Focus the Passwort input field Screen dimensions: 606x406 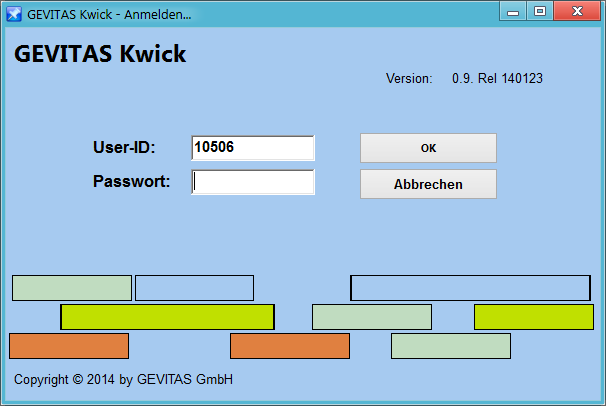253,182
